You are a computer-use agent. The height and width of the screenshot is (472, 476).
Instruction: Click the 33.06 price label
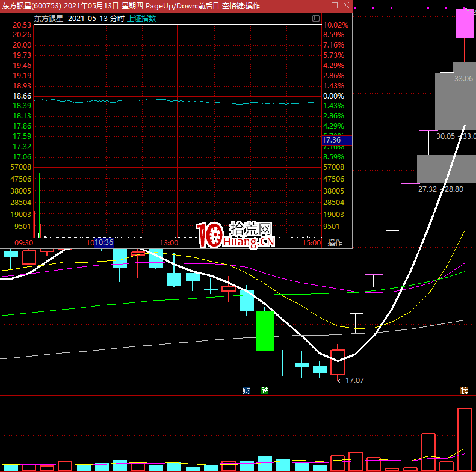click(x=463, y=79)
